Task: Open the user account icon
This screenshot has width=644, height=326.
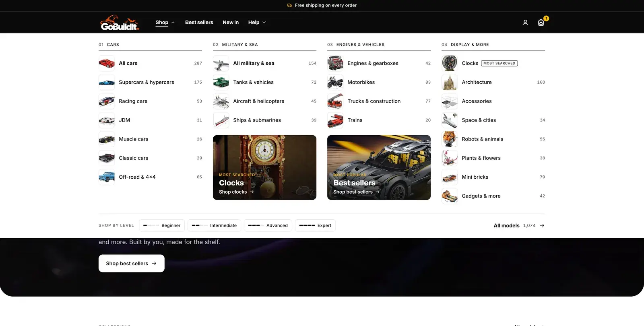Action: pos(525,23)
